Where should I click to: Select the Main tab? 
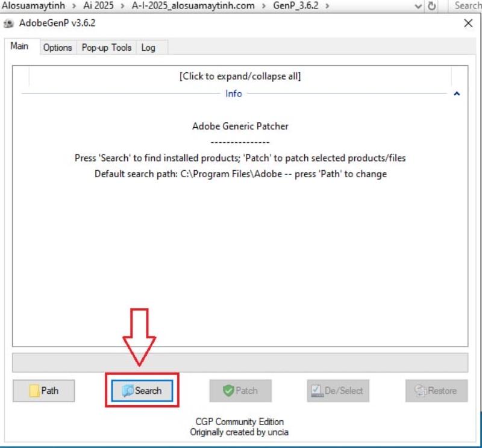click(19, 46)
